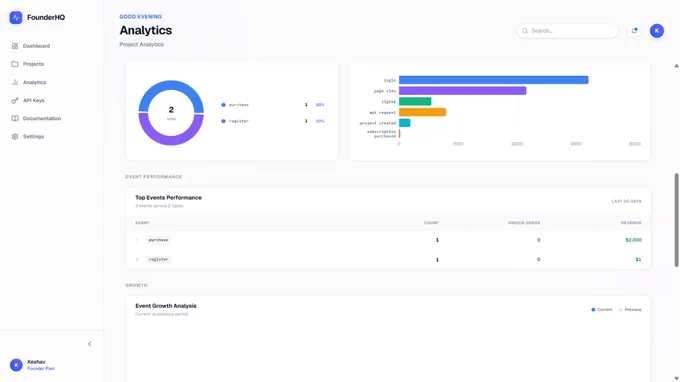The height and width of the screenshot is (382, 680).
Task: Click the Top Events Performance title
Action: tap(168, 198)
